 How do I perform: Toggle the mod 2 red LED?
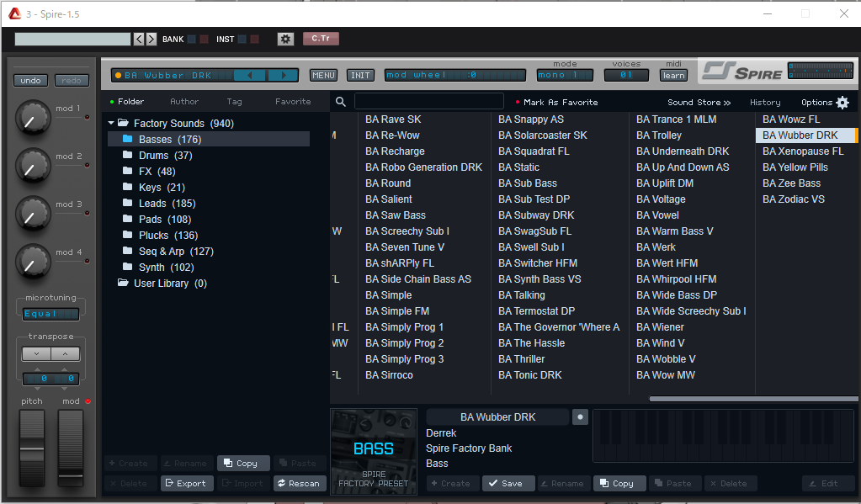(87, 165)
